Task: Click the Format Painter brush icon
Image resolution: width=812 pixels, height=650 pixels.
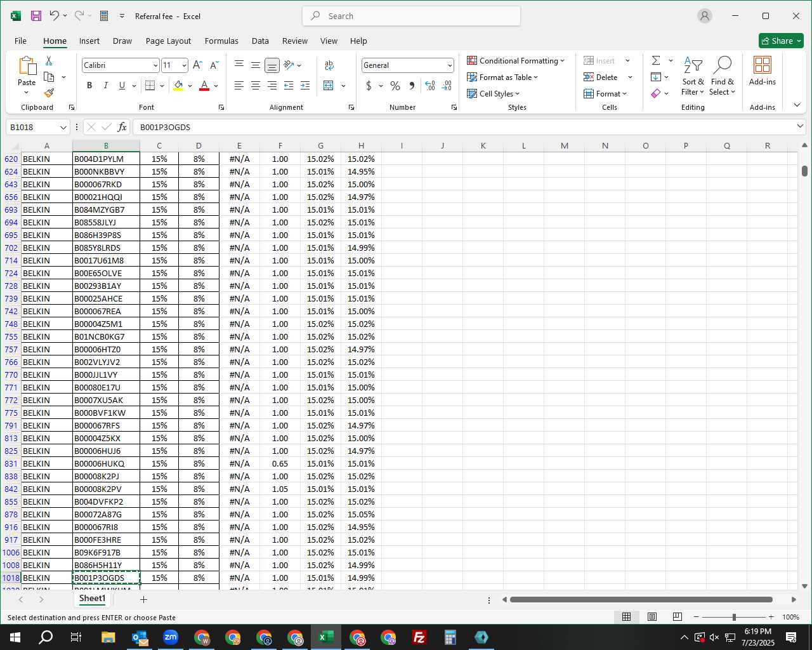Action: click(49, 93)
